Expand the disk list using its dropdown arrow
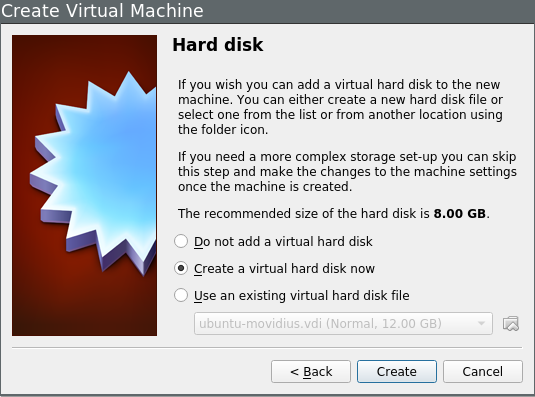 tap(481, 323)
